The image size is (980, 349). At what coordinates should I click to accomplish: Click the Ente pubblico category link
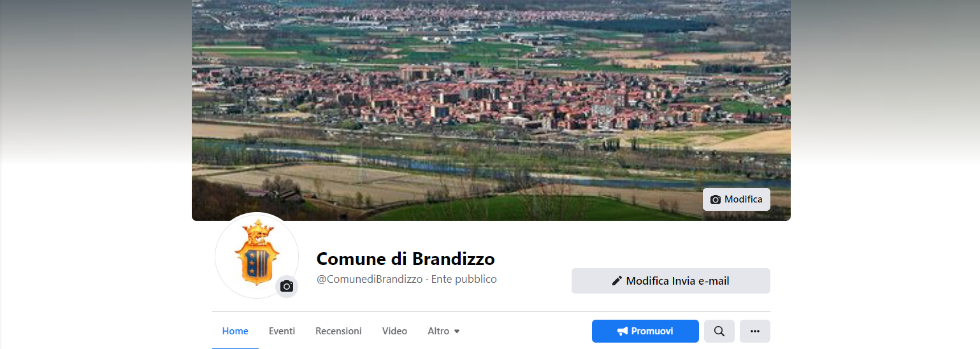coord(464,279)
